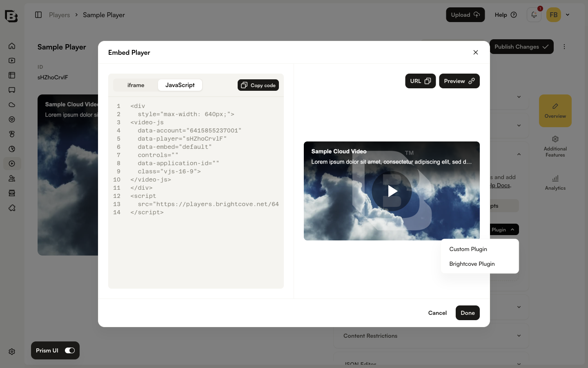
Task: Click the Sample Player breadcrumb
Action: pyautogui.click(x=104, y=15)
